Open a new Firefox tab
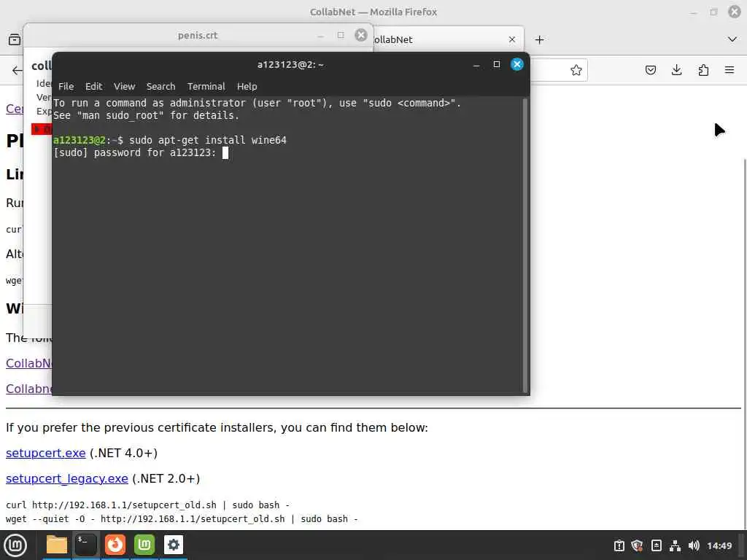Screen dimensions: 747x560 pos(539,39)
